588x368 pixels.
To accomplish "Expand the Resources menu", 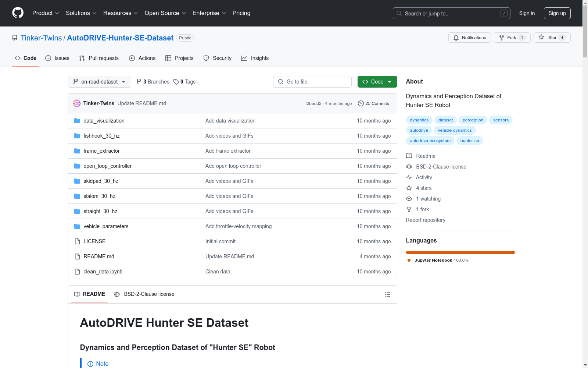I will [x=121, y=13].
